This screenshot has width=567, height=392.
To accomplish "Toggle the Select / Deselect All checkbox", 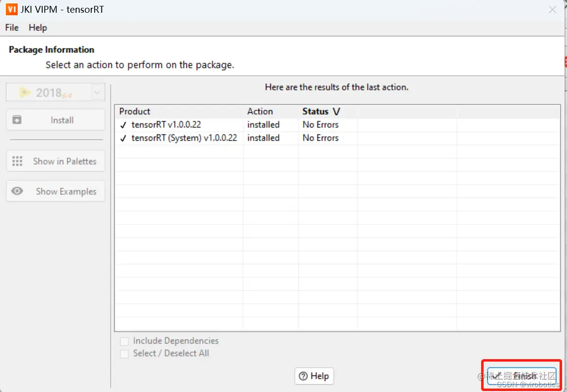I will click(x=125, y=354).
